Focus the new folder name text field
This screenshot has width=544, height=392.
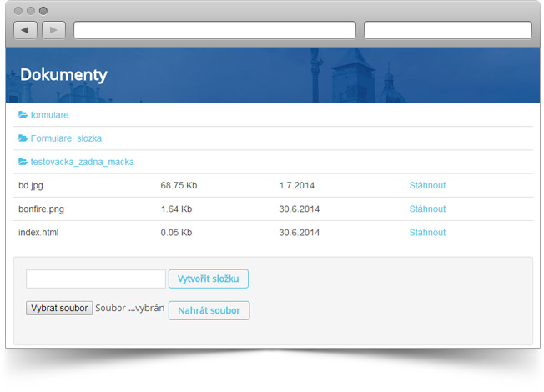coord(96,279)
